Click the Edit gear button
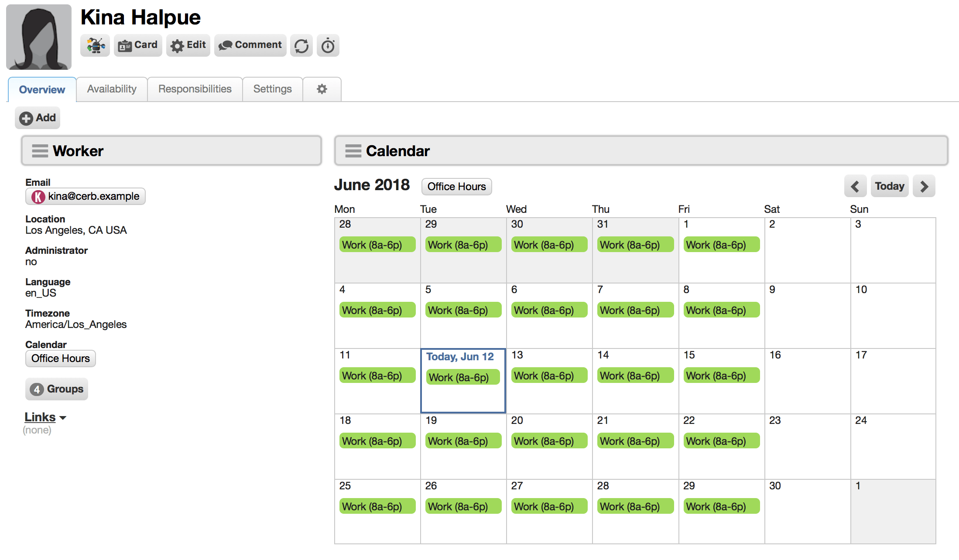The height and width of the screenshot is (560, 959). pos(188,45)
